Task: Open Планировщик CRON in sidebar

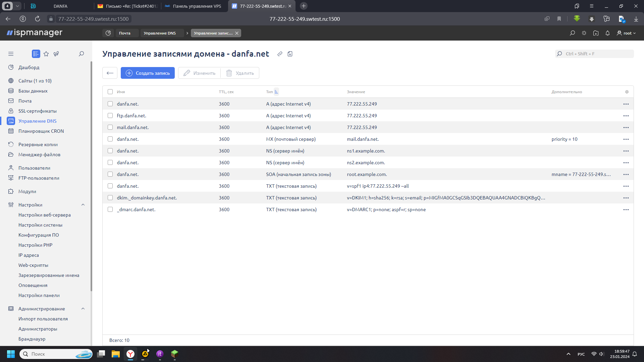Action: [x=41, y=131]
